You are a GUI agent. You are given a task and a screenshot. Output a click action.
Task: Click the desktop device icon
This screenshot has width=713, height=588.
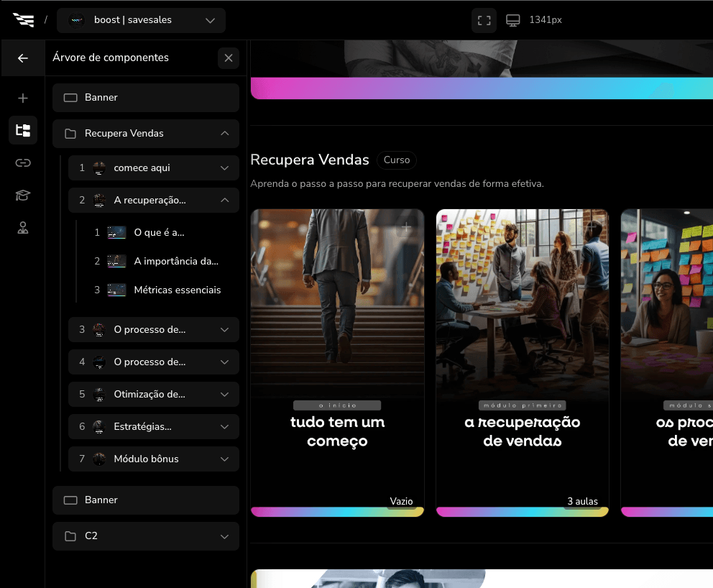tap(512, 20)
